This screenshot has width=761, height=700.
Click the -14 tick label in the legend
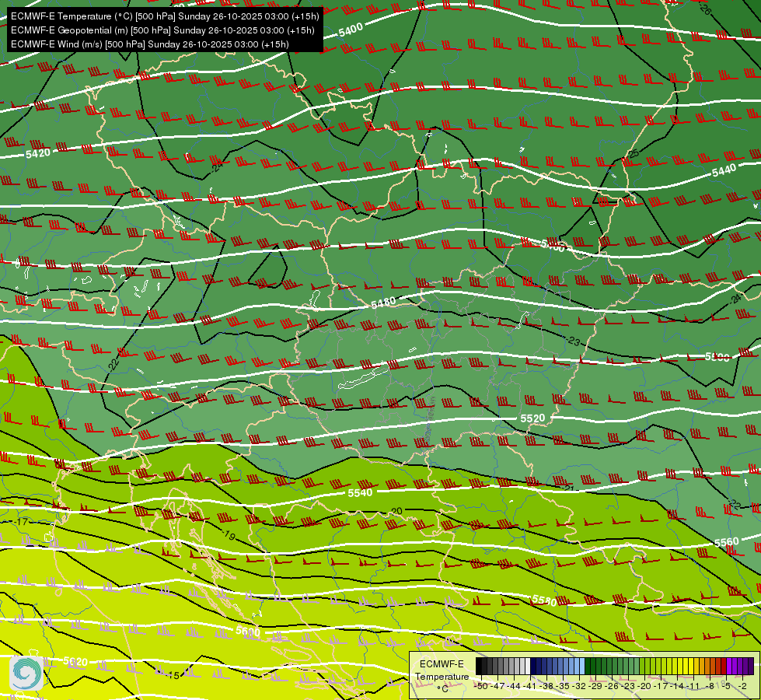coord(678,686)
